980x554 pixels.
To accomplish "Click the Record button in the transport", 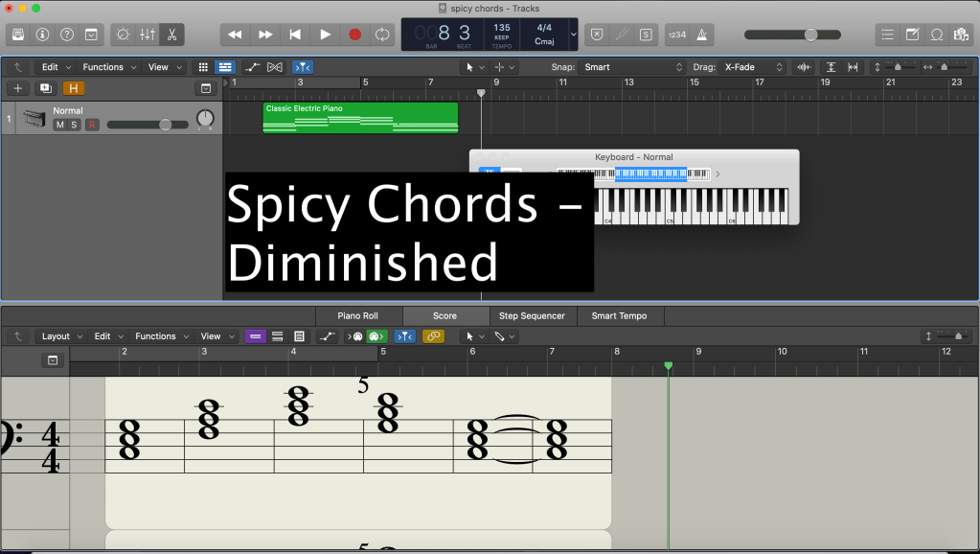I will click(354, 35).
